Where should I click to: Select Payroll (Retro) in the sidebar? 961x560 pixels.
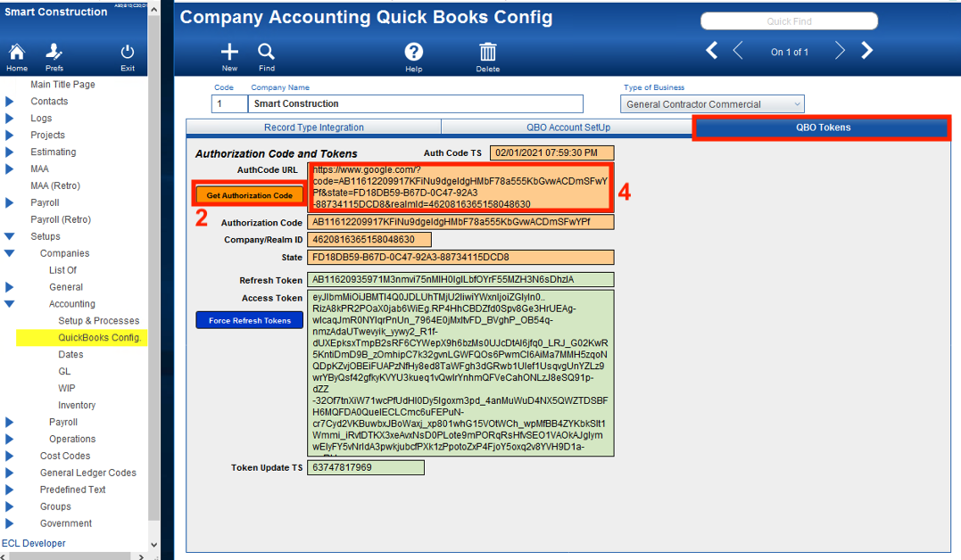tap(61, 219)
